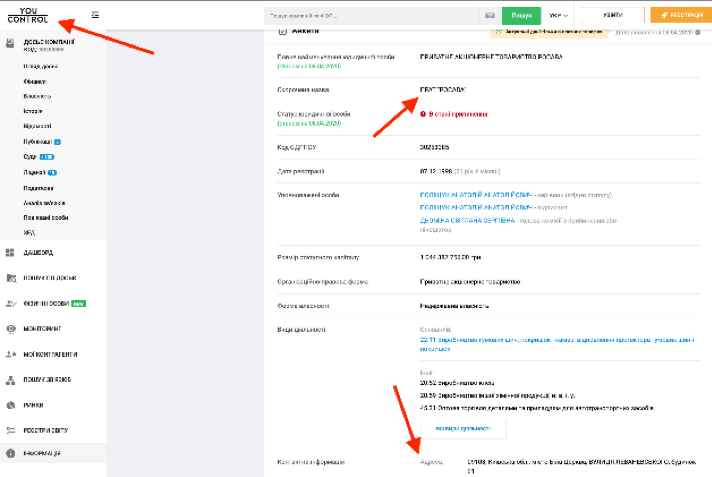Click the Інформація info icon in sidebar

pyautogui.click(x=10, y=454)
